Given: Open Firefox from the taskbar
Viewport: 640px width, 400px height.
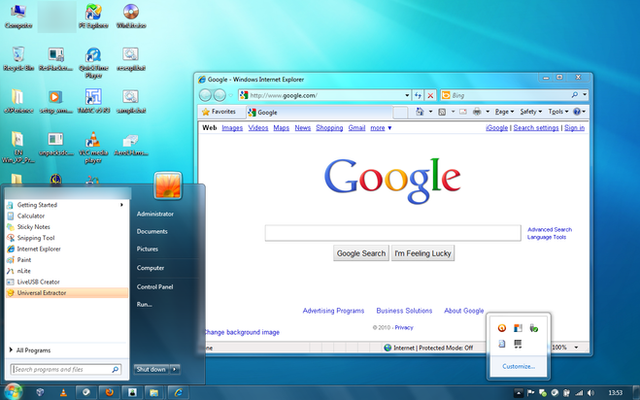Looking at the screenshot, I should pyautogui.click(x=109, y=393).
